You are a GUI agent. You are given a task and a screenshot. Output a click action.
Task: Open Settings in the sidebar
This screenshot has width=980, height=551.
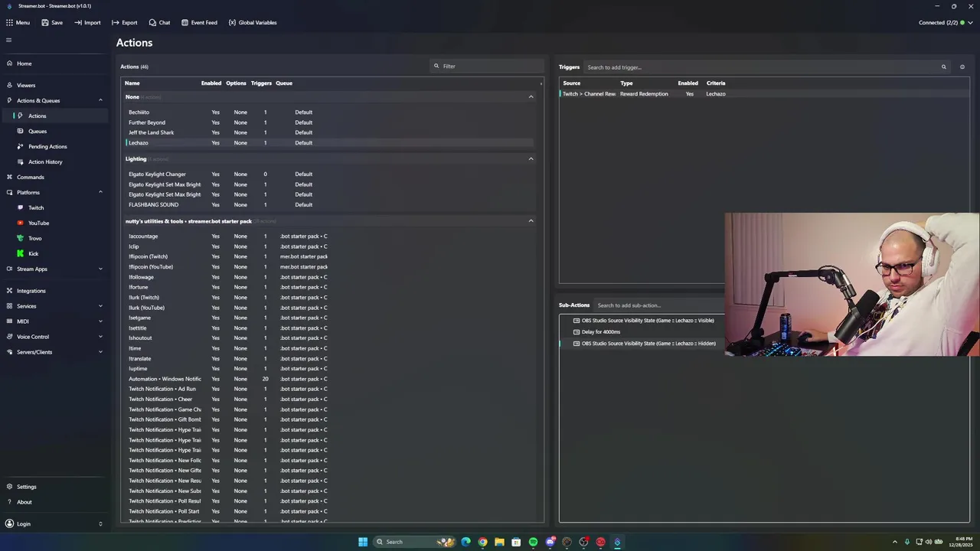point(55,487)
